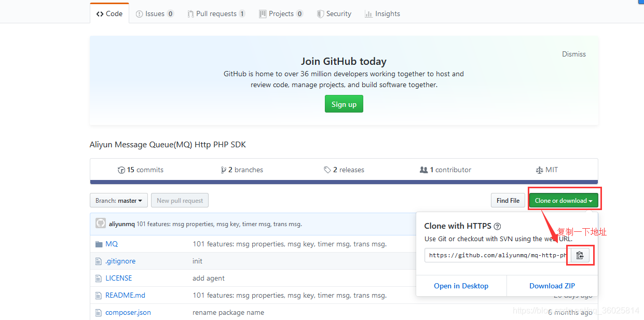The image size is (644, 320).
Task: Open the README.md file
Action: [x=125, y=295]
